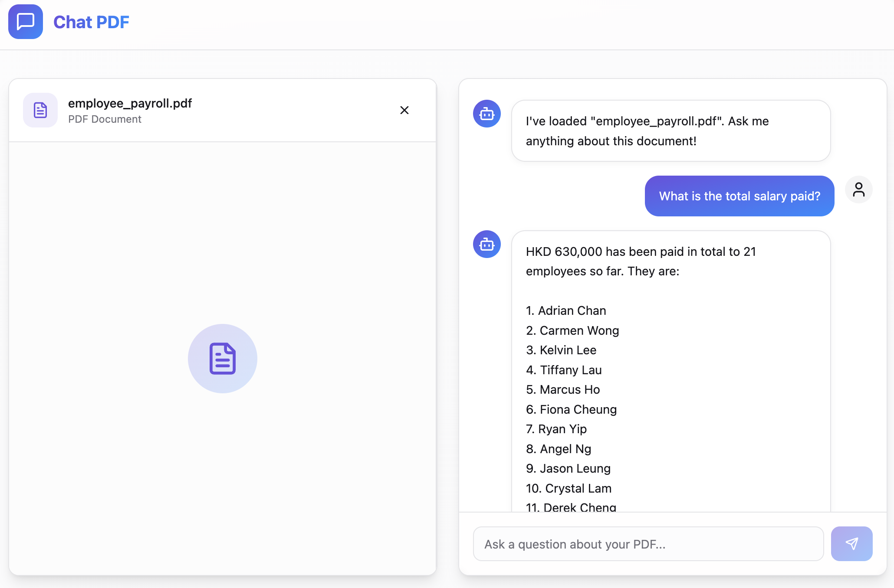
Task: Select the PDF Document label text
Action: pos(105,119)
